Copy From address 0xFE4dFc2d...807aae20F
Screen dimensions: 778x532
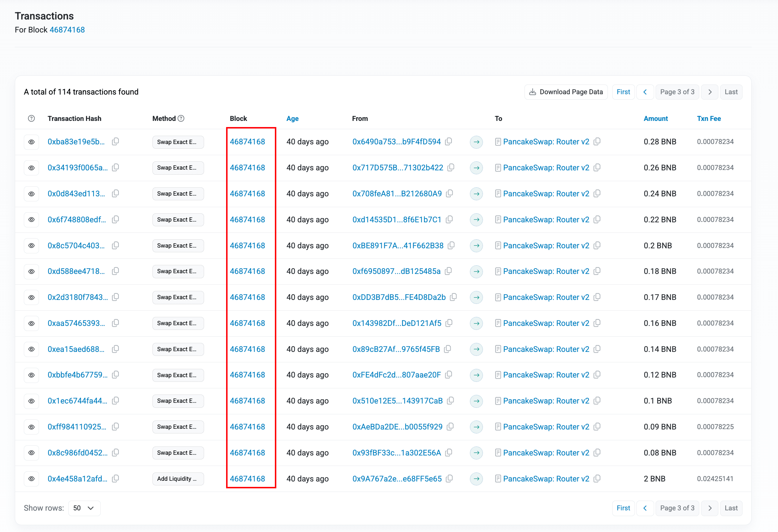pyautogui.click(x=449, y=375)
